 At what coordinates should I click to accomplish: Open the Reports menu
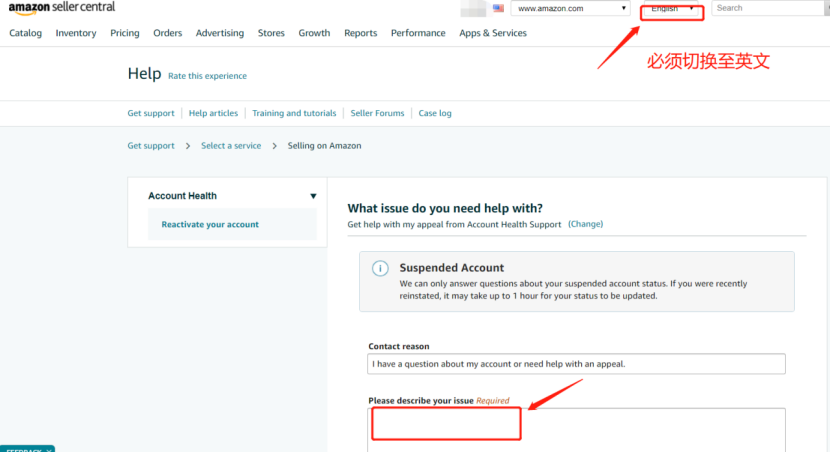point(360,33)
